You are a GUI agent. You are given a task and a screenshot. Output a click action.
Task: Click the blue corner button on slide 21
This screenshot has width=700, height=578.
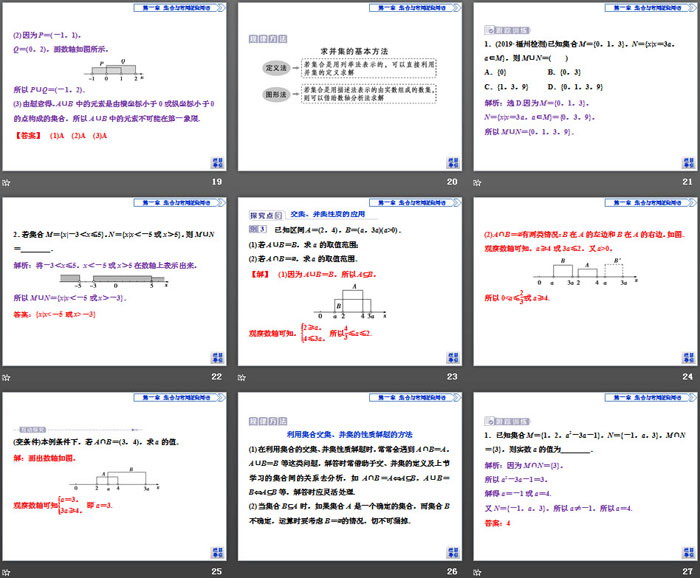click(x=688, y=163)
